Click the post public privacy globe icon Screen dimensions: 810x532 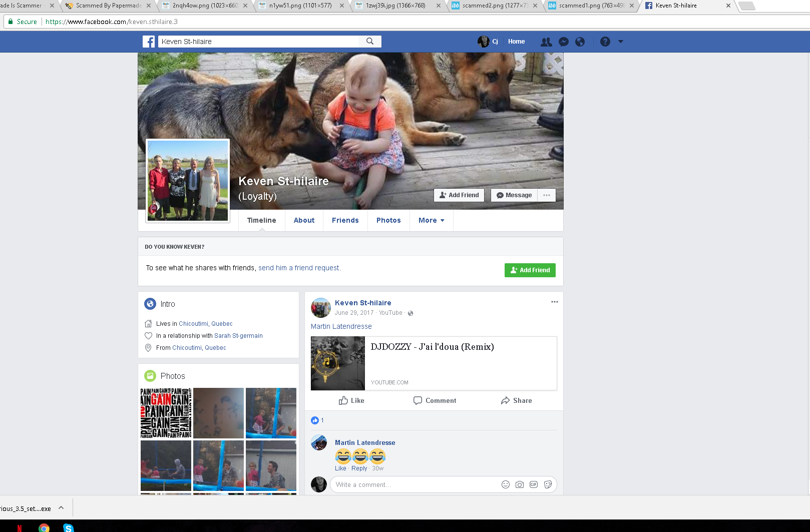click(411, 313)
